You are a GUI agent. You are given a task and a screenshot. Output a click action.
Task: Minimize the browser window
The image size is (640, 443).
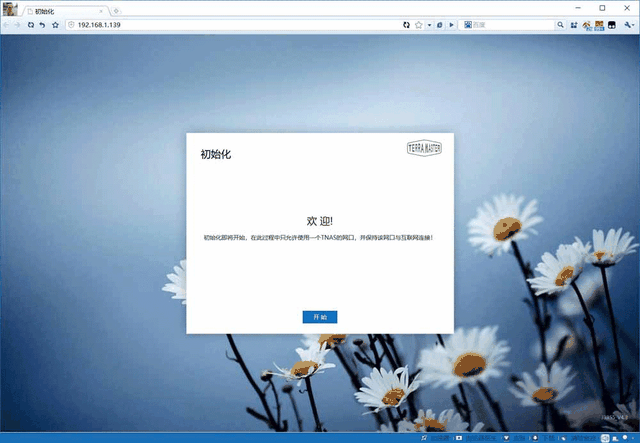pyautogui.click(x=578, y=8)
